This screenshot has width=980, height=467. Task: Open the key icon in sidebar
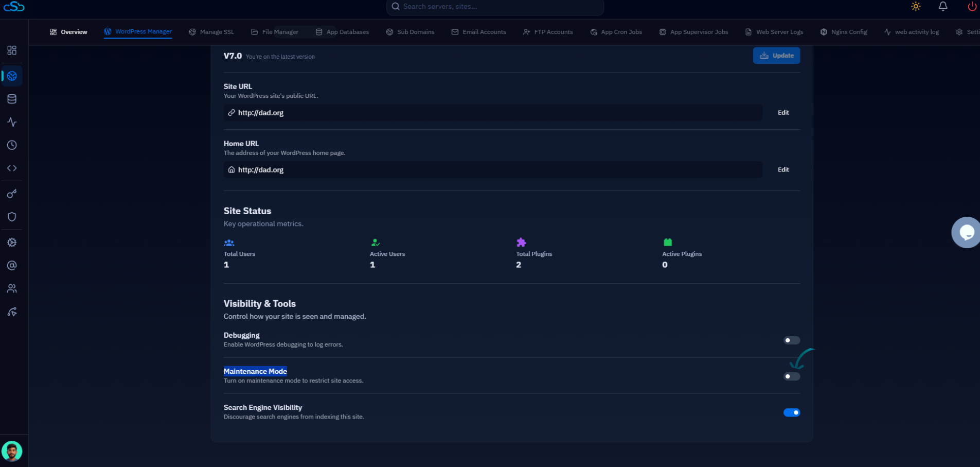tap(12, 194)
